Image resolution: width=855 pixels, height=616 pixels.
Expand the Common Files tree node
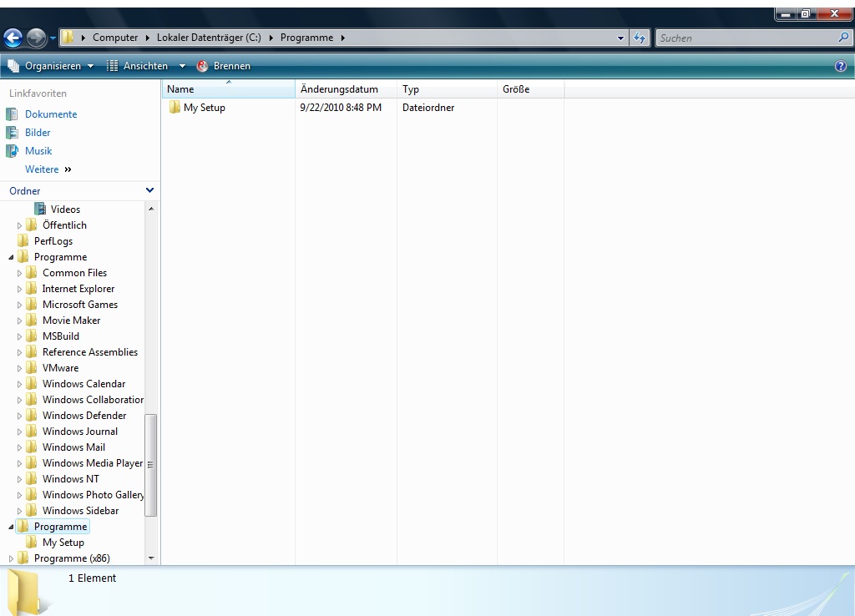20,273
